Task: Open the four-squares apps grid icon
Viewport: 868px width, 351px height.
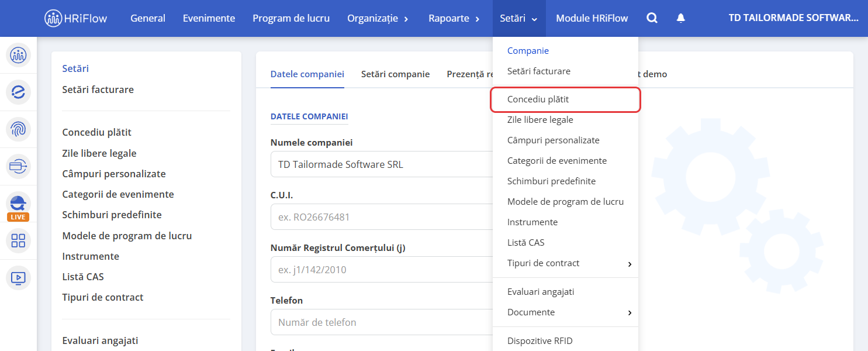Action: pyautogui.click(x=18, y=240)
